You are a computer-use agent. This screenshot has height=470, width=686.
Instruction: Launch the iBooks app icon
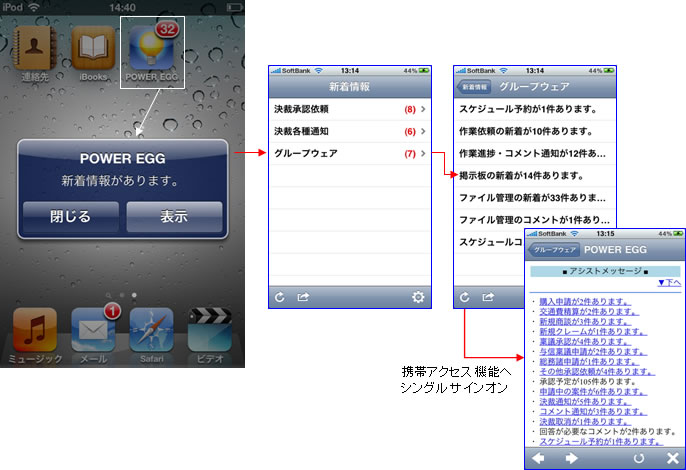[x=93, y=48]
